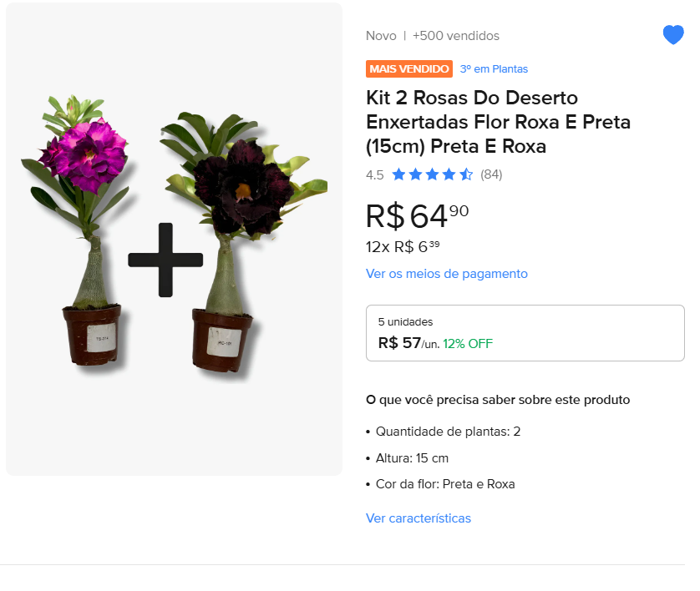Click the '12x R$ 6,39' installment text
The height and width of the screenshot is (591, 700).
pyautogui.click(x=403, y=246)
